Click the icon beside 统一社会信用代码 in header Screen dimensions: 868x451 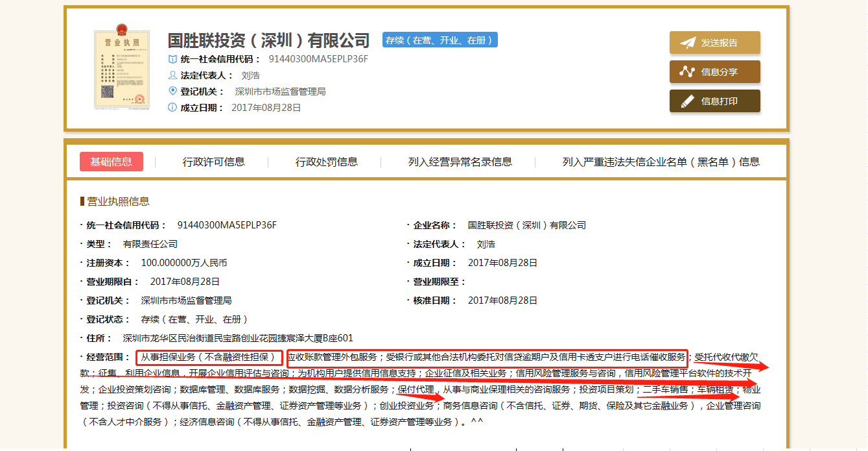(x=172, y=59)
